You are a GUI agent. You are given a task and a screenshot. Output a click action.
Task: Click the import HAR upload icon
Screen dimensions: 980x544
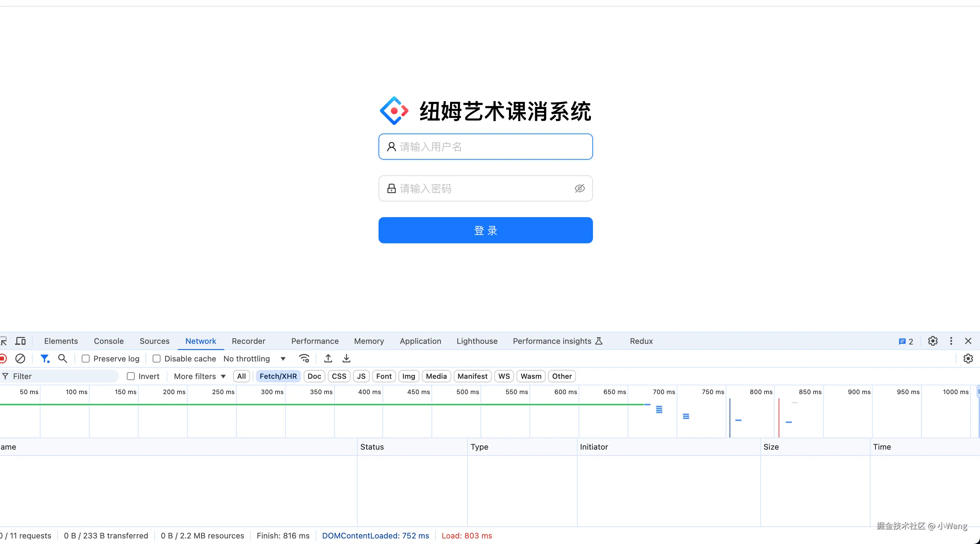click(x=328, y=359)
